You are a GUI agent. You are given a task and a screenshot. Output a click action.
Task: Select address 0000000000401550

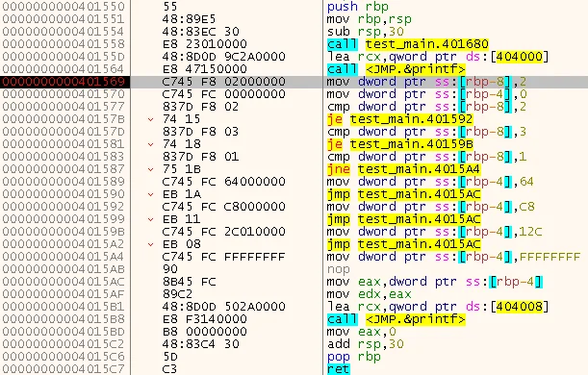[x=64, y=7]
